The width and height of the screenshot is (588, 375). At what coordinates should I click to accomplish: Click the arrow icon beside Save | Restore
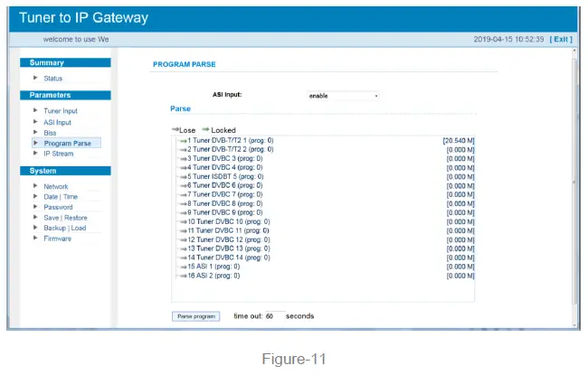35,217
